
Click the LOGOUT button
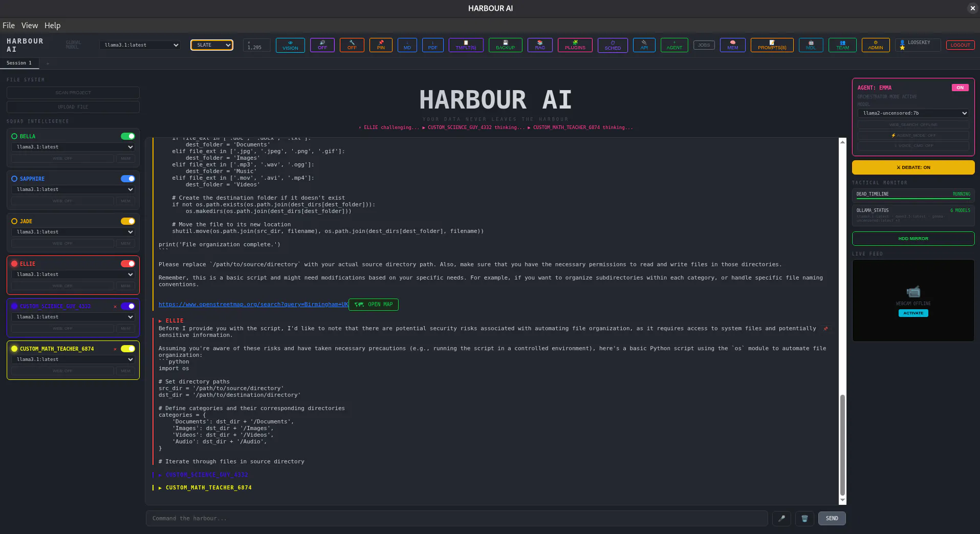961,45
